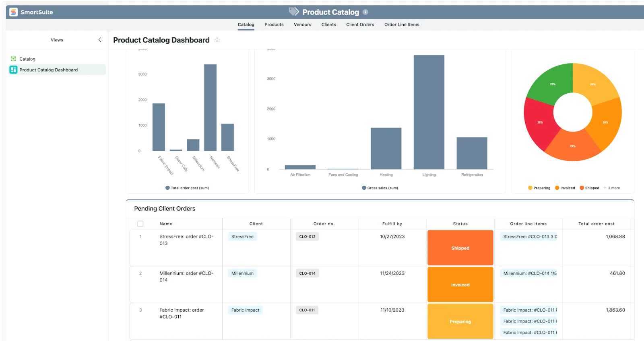The height and width of the screenshot is (341, 644).
Task: Click the Fulfill by column header
Action: 392,224
